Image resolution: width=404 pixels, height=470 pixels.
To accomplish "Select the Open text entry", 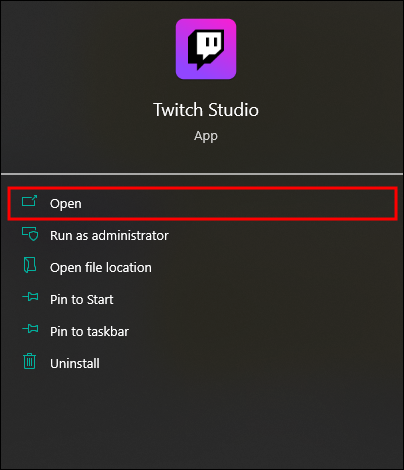I will pyautogui.click(x=66, y=204).
